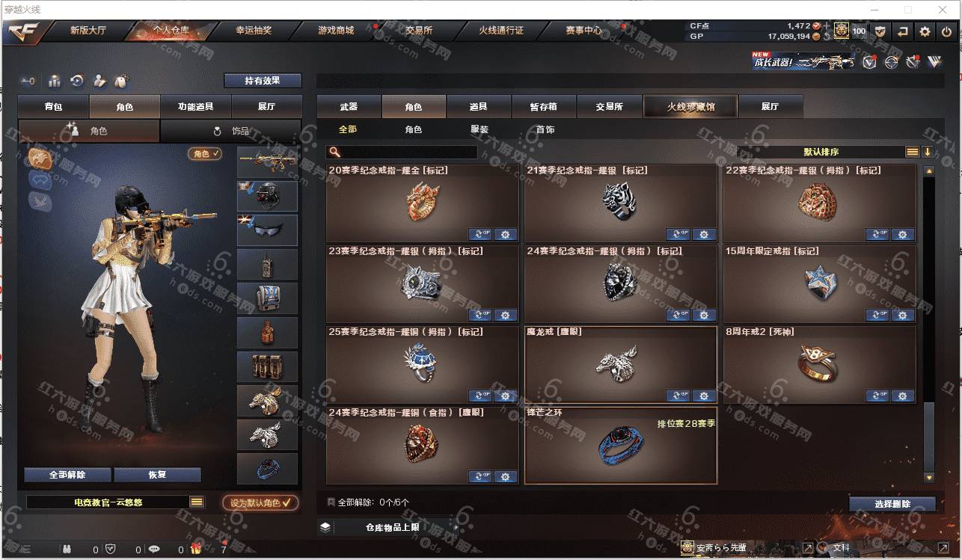Screen dimensions: 962x560
Task: Open the key icon above the backpack tab
Action: (28, 81)
